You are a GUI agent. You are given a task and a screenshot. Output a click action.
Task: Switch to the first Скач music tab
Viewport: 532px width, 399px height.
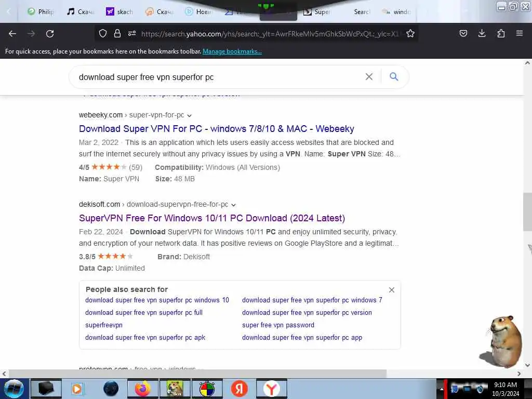81,11
